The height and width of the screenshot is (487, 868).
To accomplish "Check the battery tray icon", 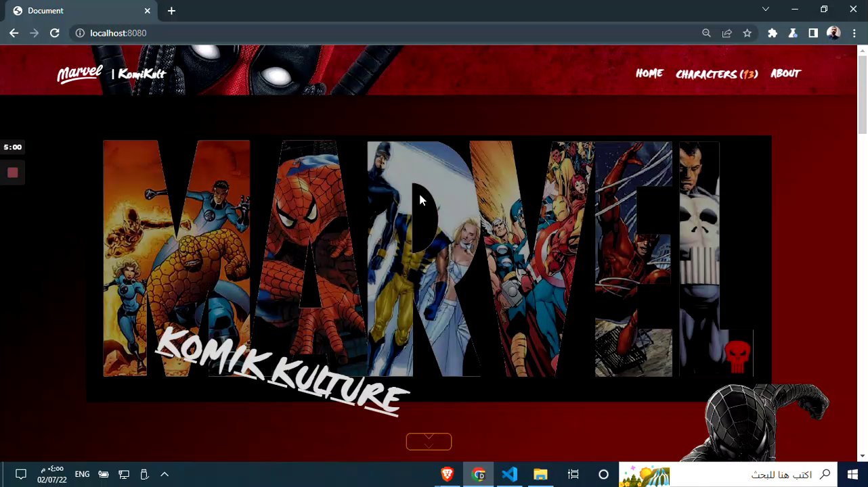I will tap(104, 475).
